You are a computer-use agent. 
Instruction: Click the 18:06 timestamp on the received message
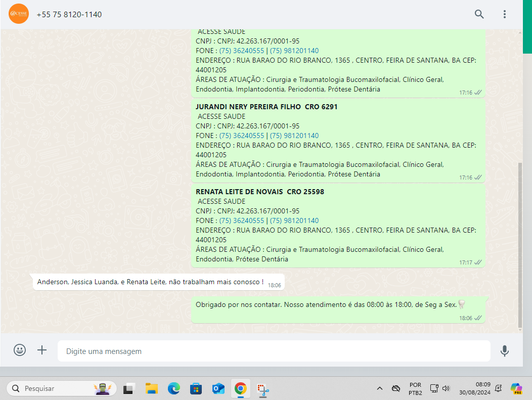(x=275, y=285)
